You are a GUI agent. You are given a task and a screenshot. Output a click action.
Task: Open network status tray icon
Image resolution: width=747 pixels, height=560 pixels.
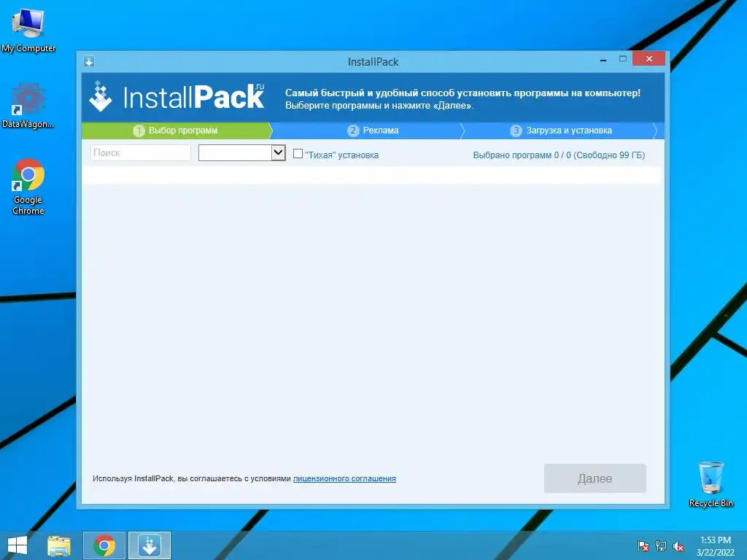point(661,546)
